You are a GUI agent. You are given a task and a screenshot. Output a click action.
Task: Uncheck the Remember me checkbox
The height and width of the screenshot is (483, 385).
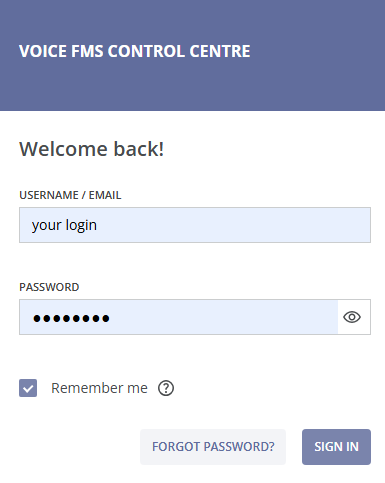pyautogui.click(x=28, y=388)
